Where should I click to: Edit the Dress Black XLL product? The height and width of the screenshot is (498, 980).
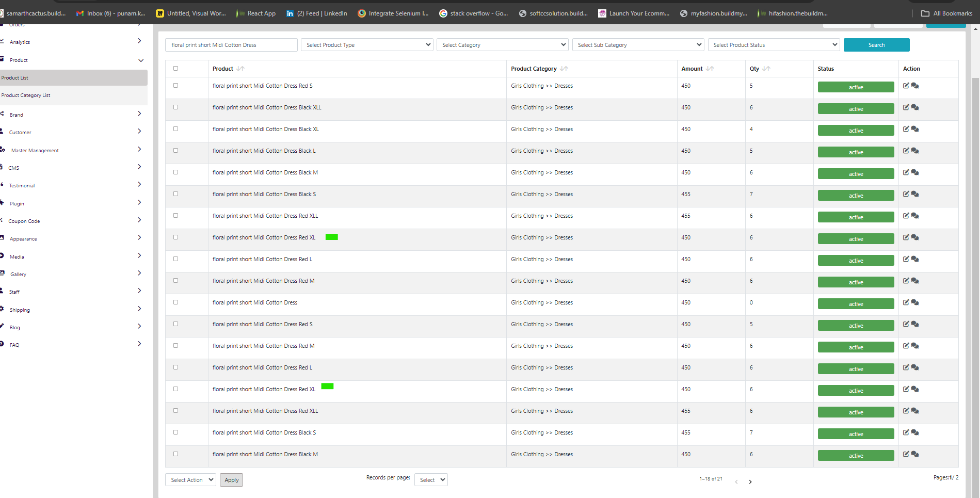906,107
